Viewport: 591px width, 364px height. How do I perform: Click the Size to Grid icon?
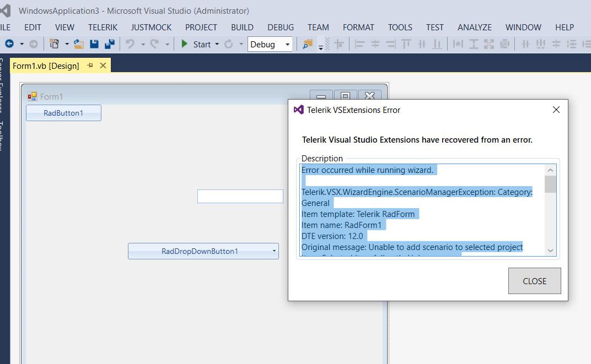[x=504, y=44]
